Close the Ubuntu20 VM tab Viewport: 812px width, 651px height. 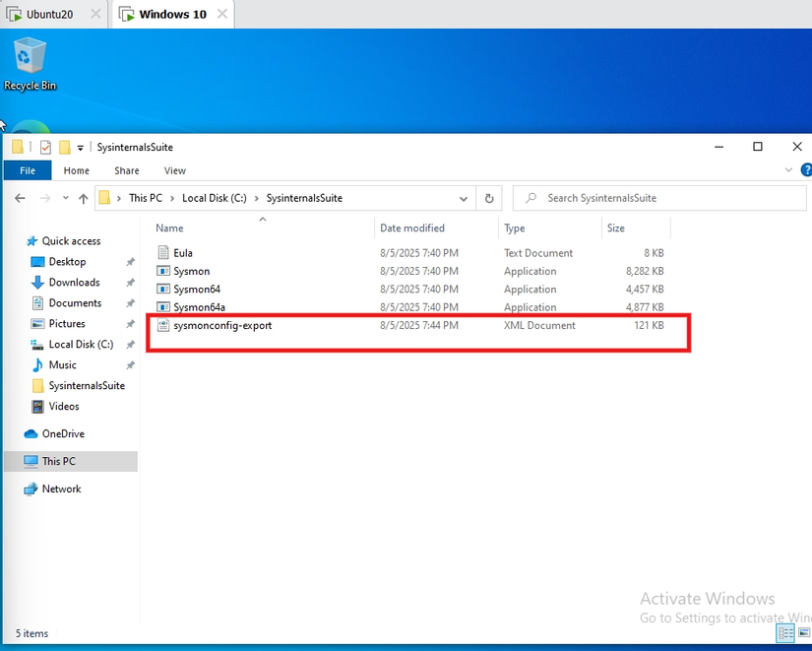[95, 14]
